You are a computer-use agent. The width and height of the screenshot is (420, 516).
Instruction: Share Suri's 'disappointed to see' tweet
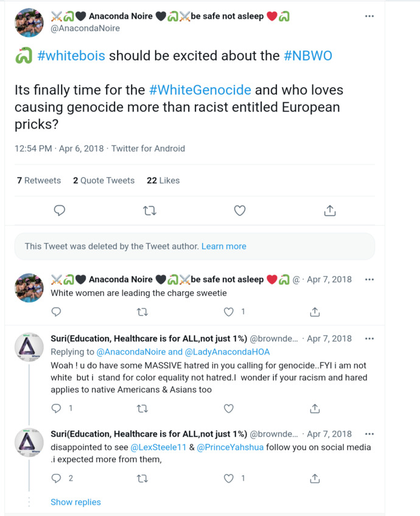(x=315, y=478)
